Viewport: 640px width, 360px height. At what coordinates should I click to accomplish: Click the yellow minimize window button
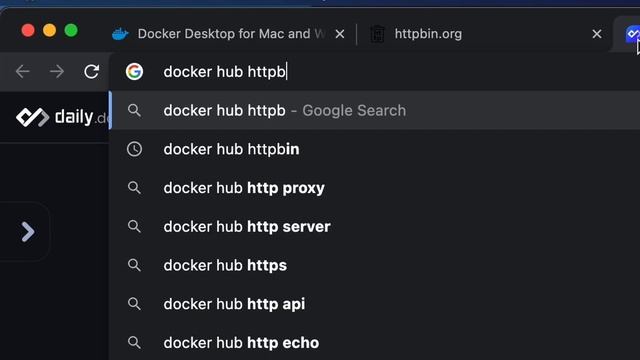(49, 31)
